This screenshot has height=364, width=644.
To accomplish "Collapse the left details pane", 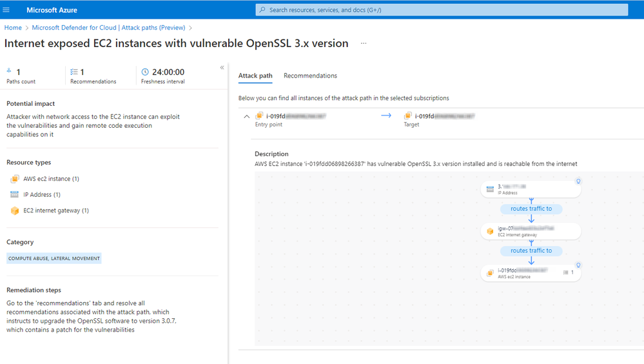I will [x=222, y=68].
